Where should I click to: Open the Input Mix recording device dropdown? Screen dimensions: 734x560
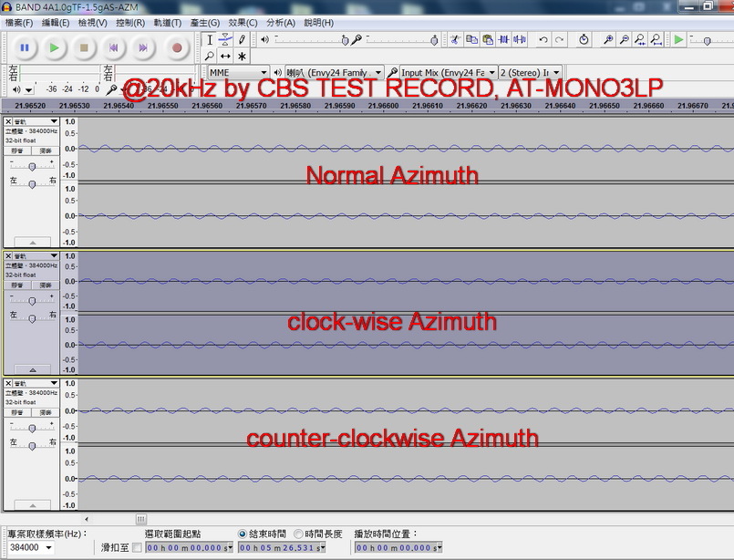pyautogui.click(x=448, y=73)
